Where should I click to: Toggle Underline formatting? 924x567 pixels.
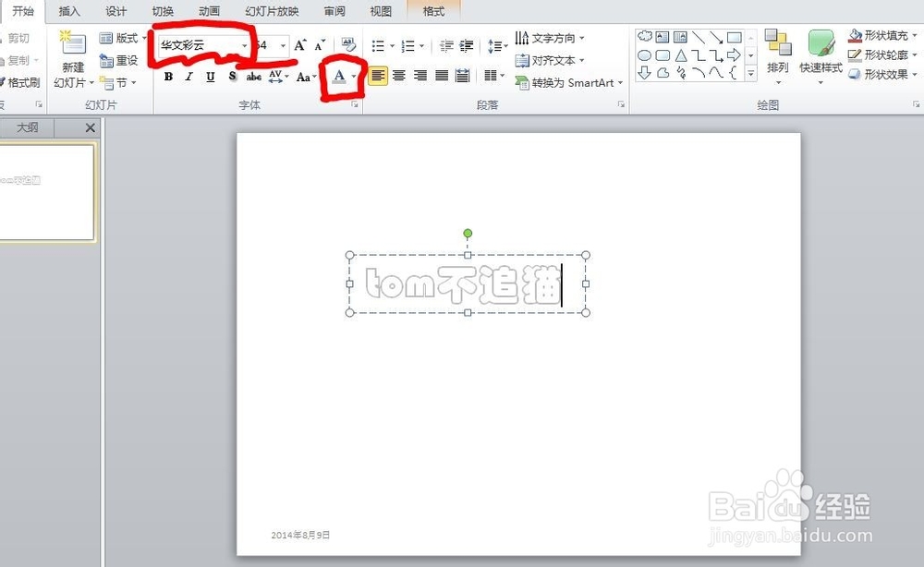tap(211, 77)
